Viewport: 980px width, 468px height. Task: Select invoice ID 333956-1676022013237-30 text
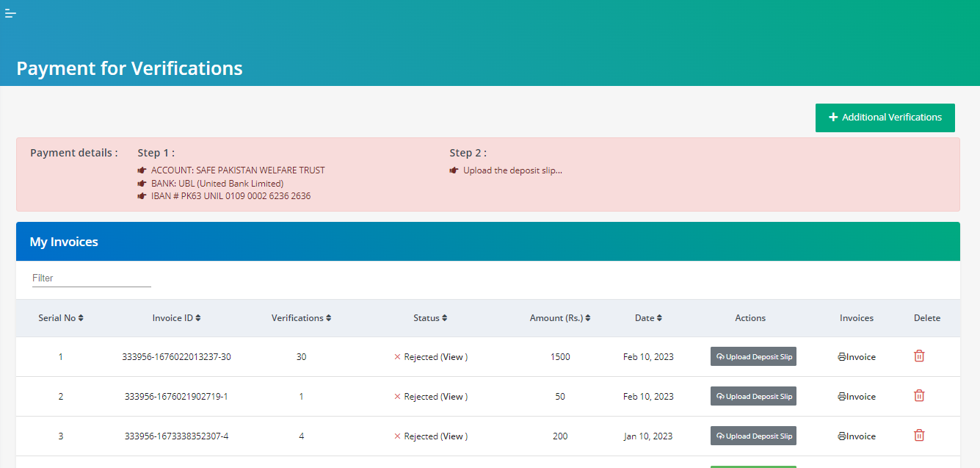point(177,357)
